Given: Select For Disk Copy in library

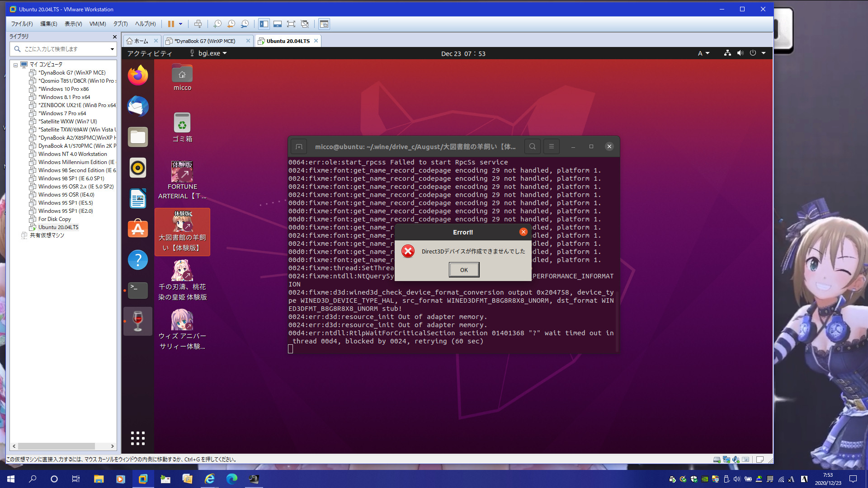Looking at the screenshot, I should 54,219.
